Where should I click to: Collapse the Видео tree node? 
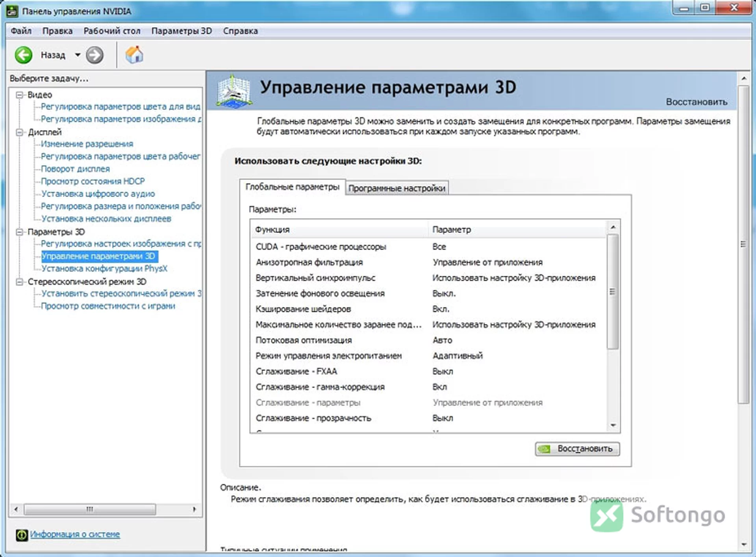(x=19, y=95)
